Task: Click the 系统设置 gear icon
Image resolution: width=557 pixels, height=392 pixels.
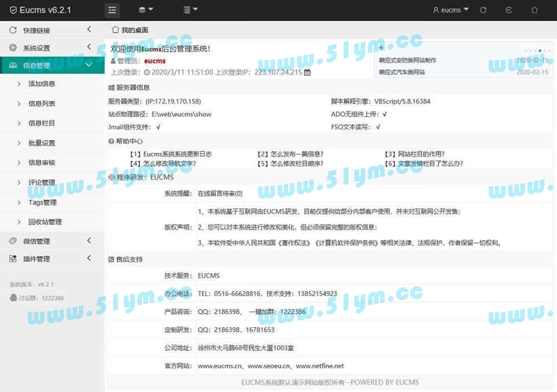Action: coord(13,47)
